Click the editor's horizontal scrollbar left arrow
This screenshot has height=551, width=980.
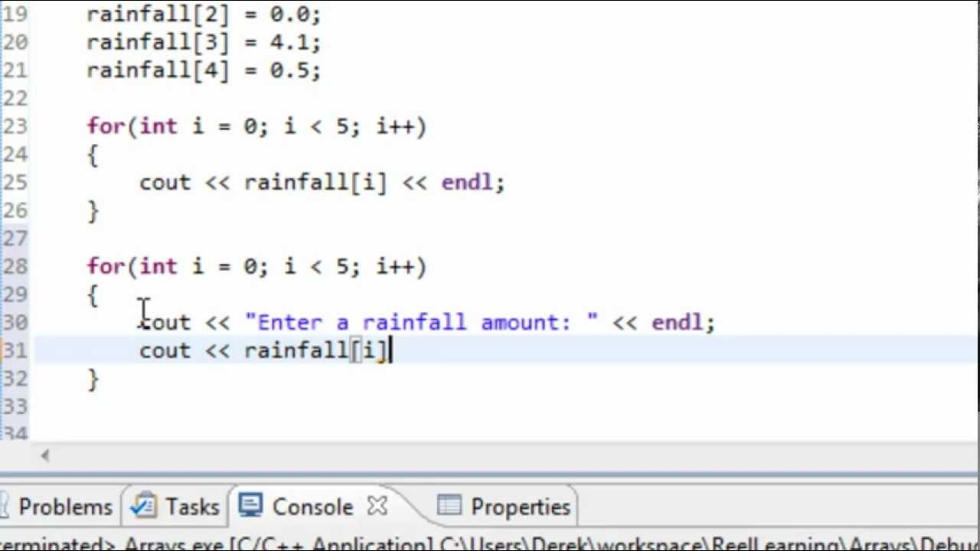(45, 456)
